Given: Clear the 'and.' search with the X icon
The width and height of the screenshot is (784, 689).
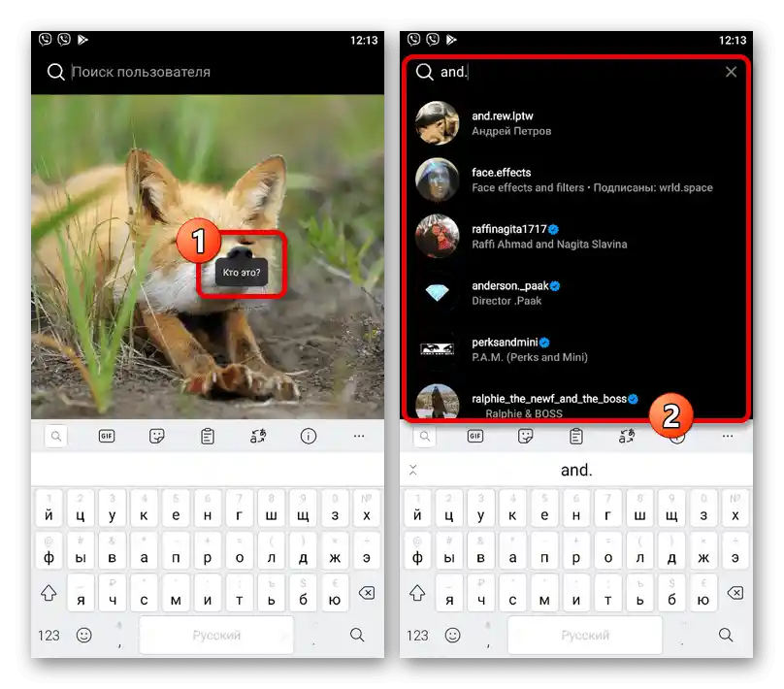Looking at the screenshot, I should coord(731,72).
